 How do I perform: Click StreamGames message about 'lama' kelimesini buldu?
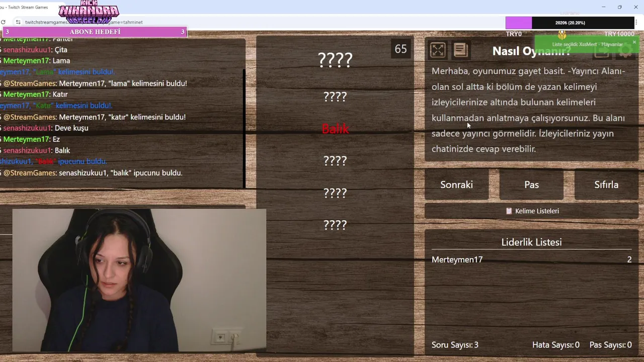pyautogui.click(x=95, y=83)
